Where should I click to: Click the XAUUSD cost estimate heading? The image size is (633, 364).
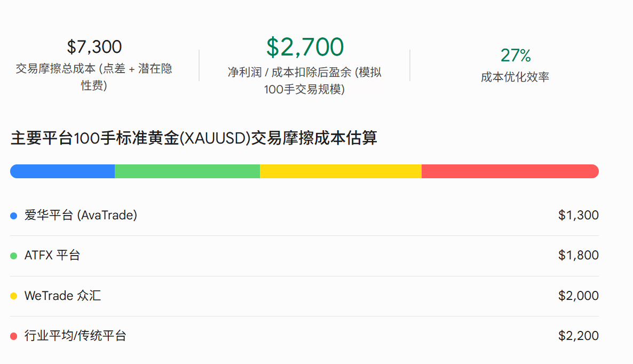coord(194,138)
